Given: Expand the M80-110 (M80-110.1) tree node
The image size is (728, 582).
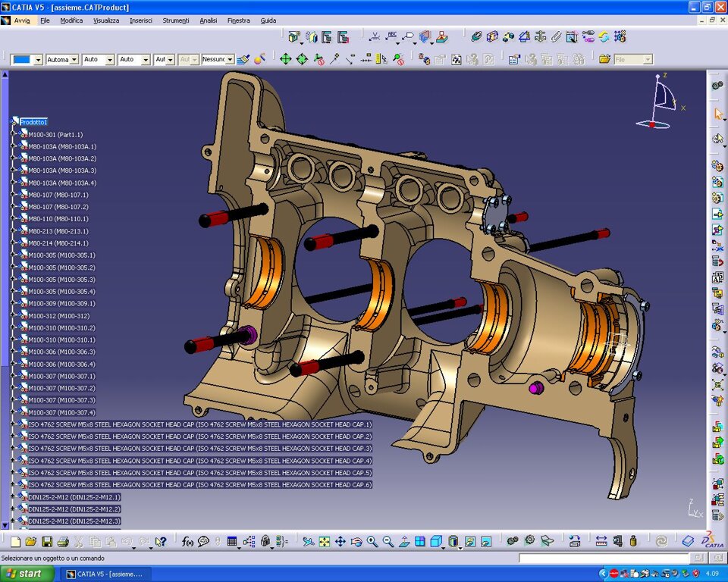Looking at the screenshot, I should click(13, 218).
